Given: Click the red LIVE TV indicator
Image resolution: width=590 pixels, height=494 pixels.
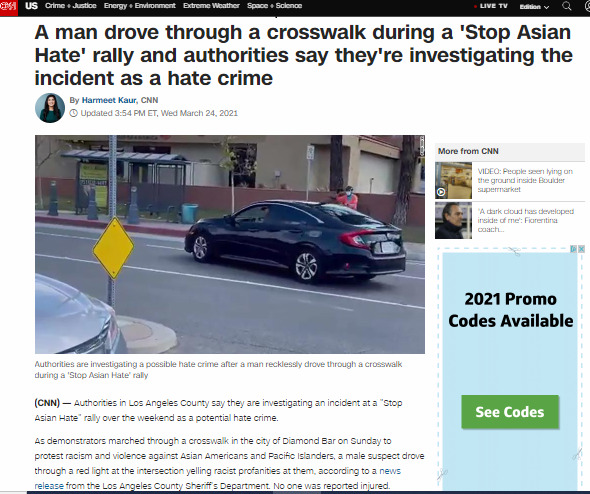Looking at the screenshot, I should point(491,6).
